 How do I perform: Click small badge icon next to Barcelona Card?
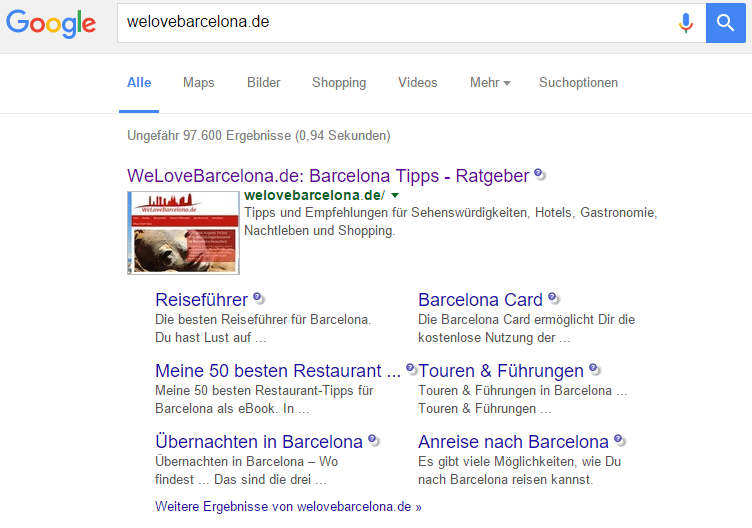coord(553,298)
